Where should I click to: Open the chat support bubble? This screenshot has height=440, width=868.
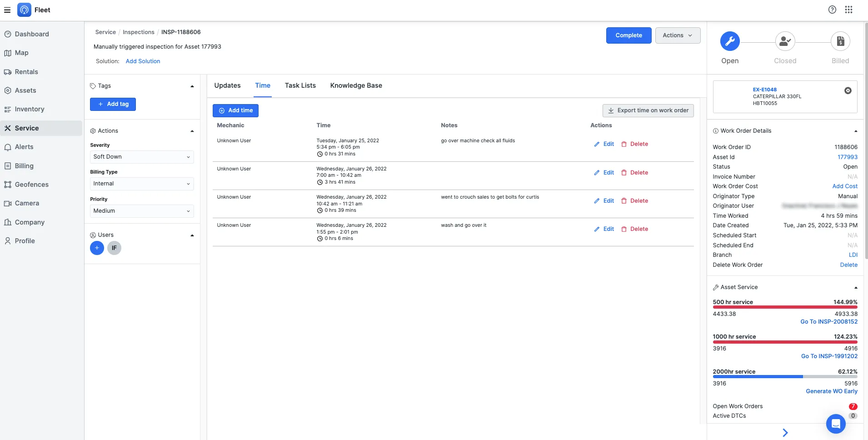[x=835, y=424]
